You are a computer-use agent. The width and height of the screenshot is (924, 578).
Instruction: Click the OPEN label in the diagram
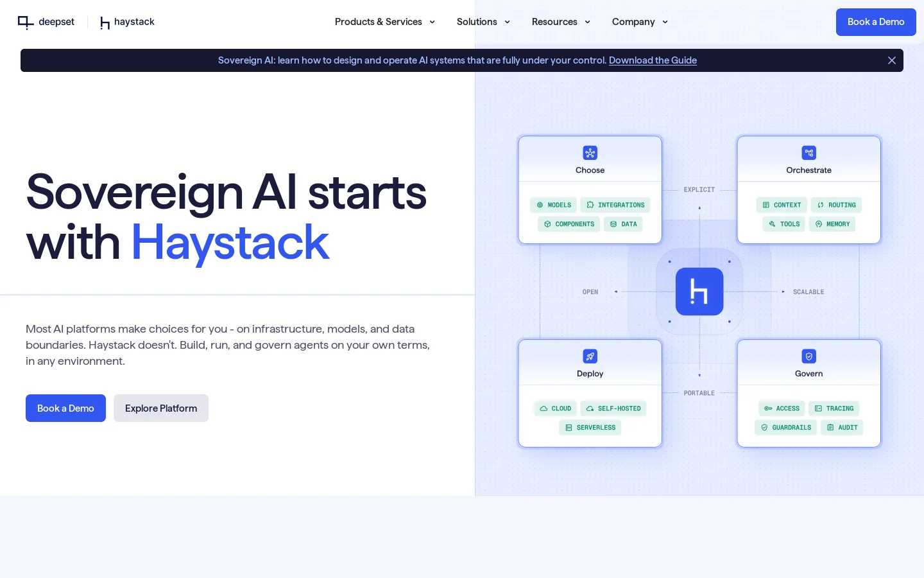click(x=590, y=292)
